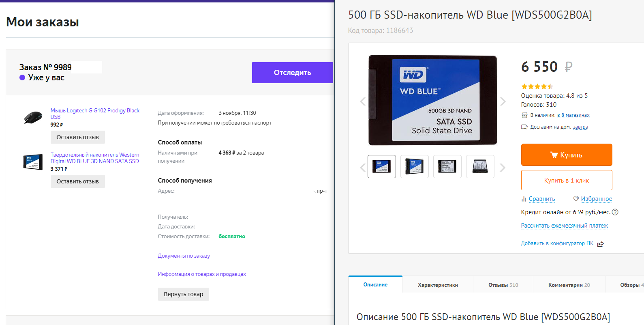This screenshot has width=644, height=325.
Task: Leave a review for the Logitech mouse
Action: pyautogui.click(x=78, y=137)
